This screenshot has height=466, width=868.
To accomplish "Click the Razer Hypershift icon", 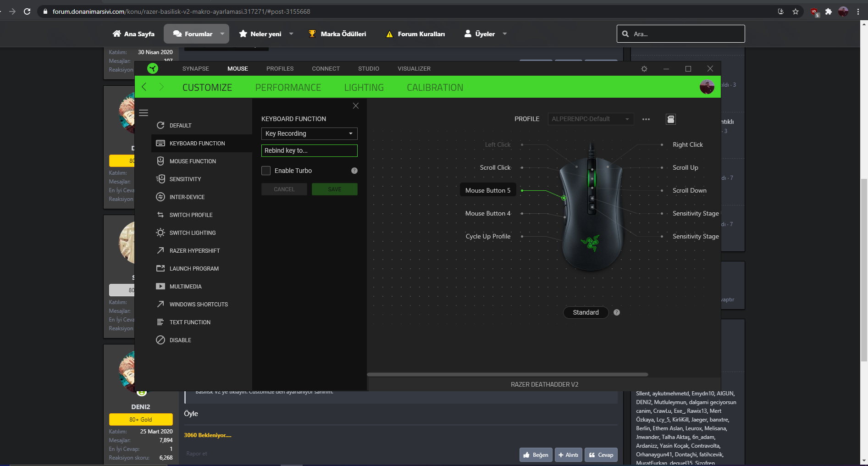I will [160, 250].
